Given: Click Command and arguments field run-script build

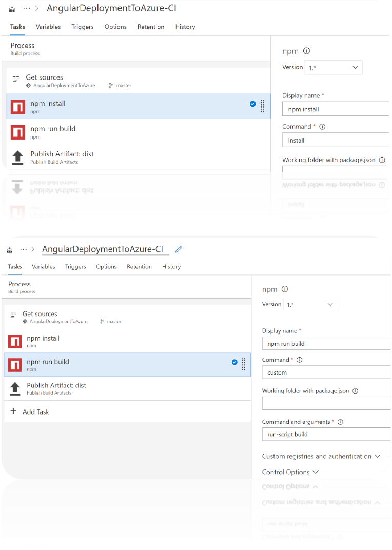Looking at the screenshot, I should click(326, 434).
